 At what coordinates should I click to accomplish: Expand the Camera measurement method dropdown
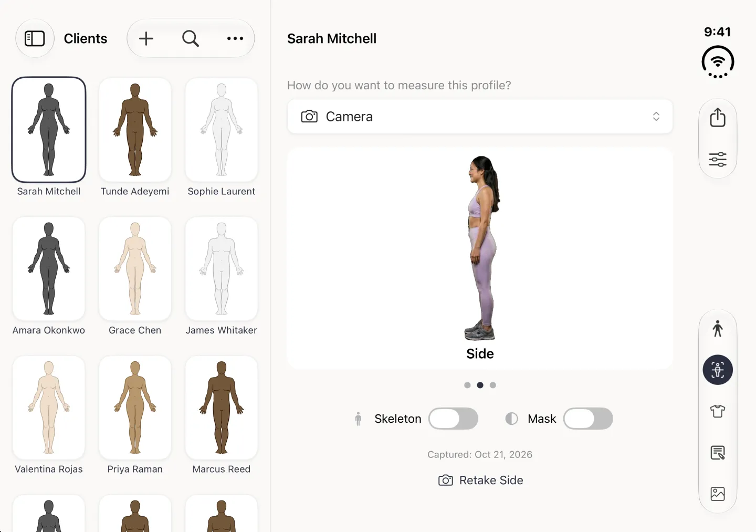click(x=480, y=117)
